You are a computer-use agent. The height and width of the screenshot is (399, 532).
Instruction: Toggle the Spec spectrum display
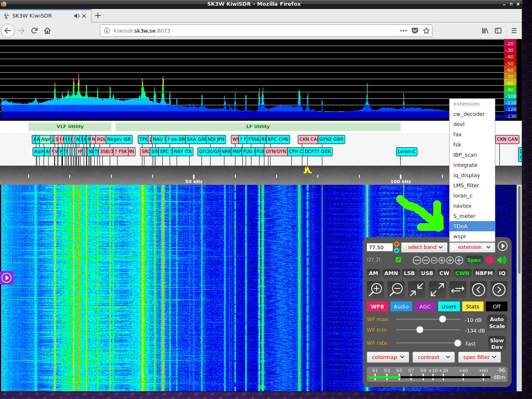coord(474,260)
